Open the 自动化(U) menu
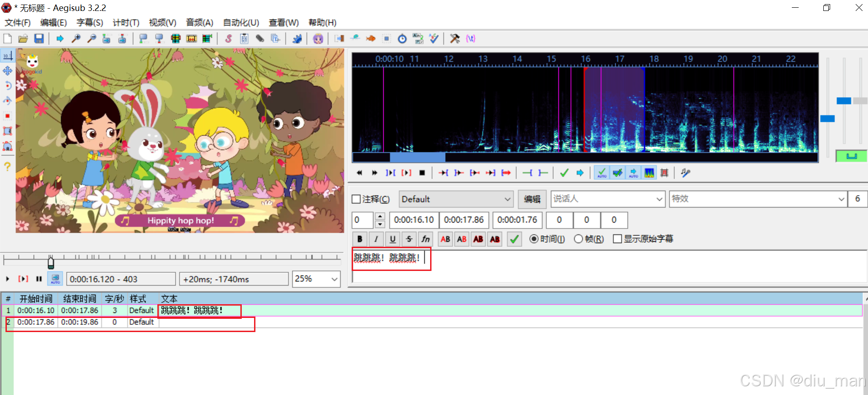 tap(241, 23)
